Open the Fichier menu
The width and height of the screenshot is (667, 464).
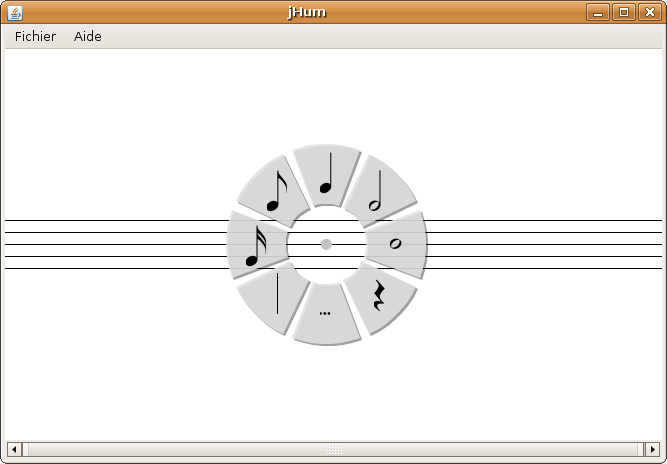pos(35,37)
